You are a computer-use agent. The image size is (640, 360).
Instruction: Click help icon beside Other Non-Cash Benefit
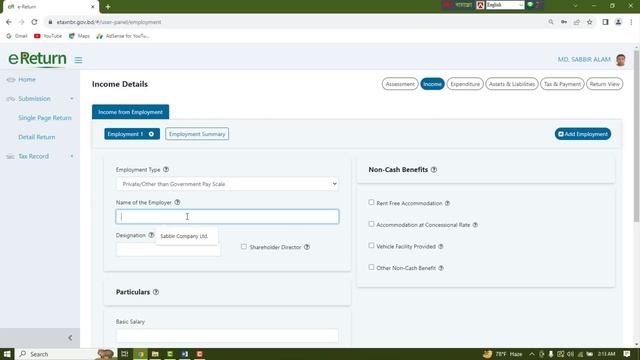(441, 268)
